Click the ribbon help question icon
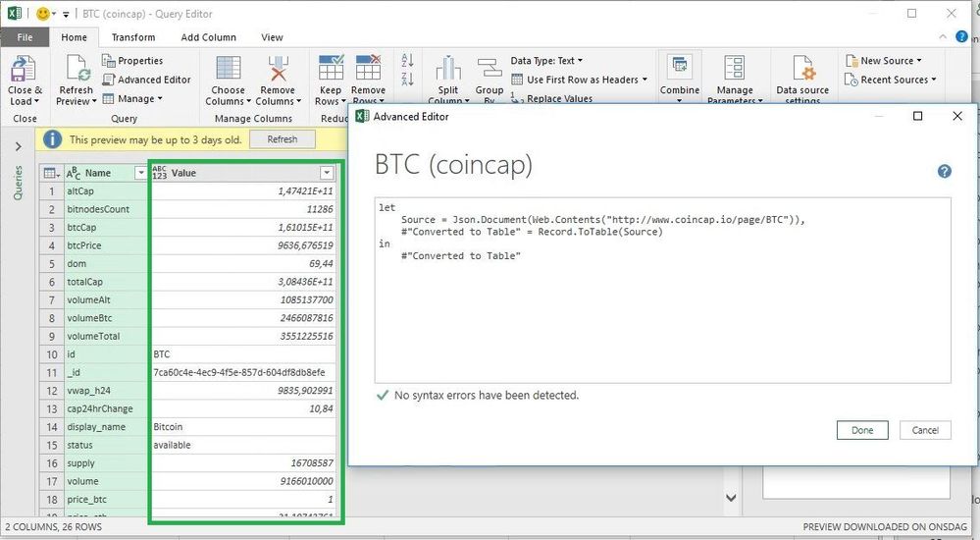The height and width of the screenshot is (540, 980). [x=962, y=37]
